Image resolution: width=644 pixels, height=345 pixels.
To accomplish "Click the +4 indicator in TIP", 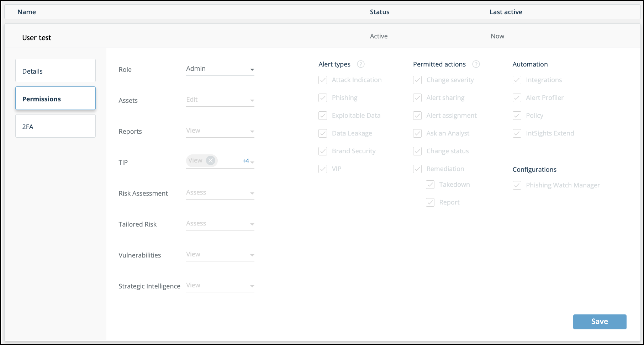I will pos(246,161).
